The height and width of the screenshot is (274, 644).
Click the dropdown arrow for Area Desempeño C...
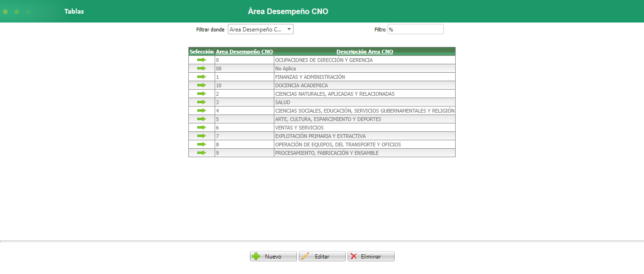pyautogui.click(x=290, y=29)
